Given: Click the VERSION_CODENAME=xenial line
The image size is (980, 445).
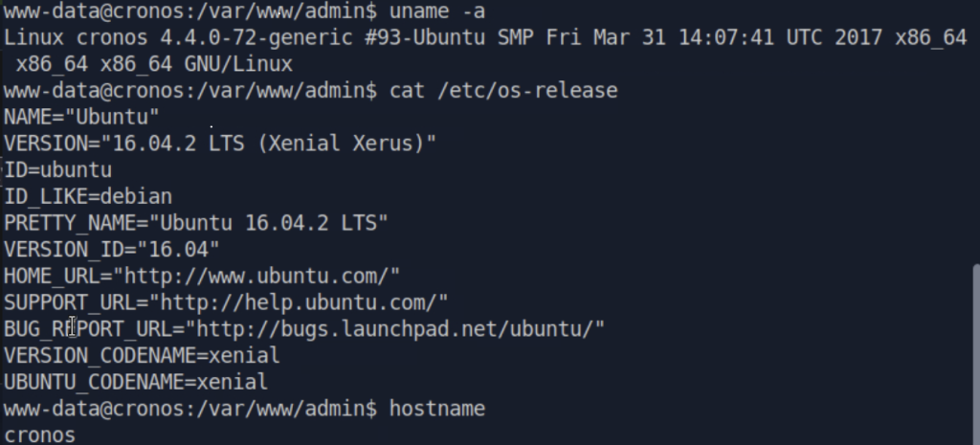Looking at the screenshot, I should pos(142,356).
